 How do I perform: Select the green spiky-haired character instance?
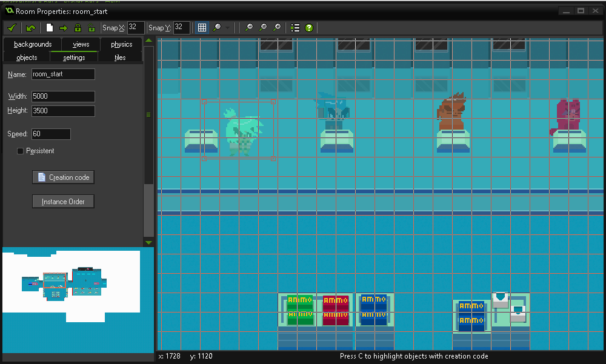click(244, 131)
